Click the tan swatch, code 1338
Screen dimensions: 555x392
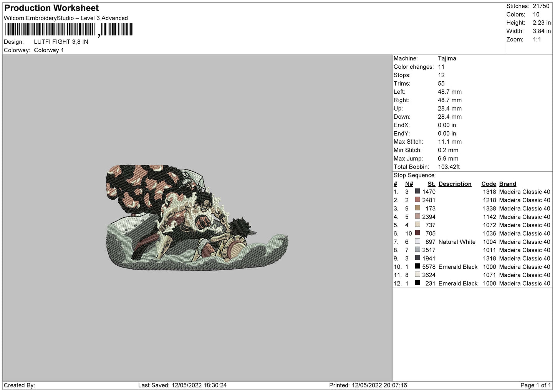point(417,208)
